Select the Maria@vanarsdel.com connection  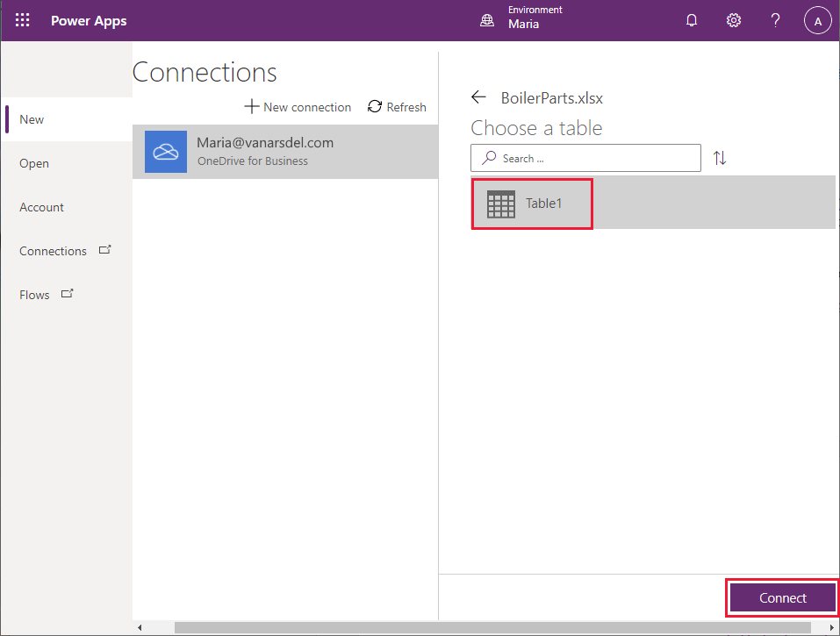[263, 151]
